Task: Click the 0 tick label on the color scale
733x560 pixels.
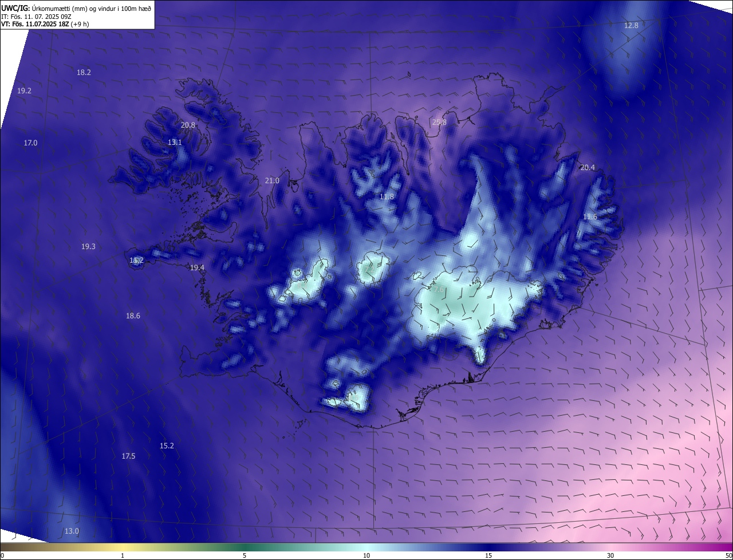Action: pos(2,555)
